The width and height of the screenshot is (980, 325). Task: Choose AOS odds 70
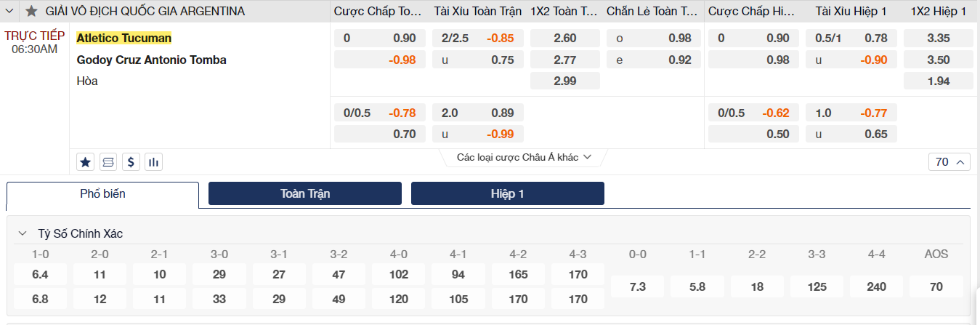pos(936,286)
